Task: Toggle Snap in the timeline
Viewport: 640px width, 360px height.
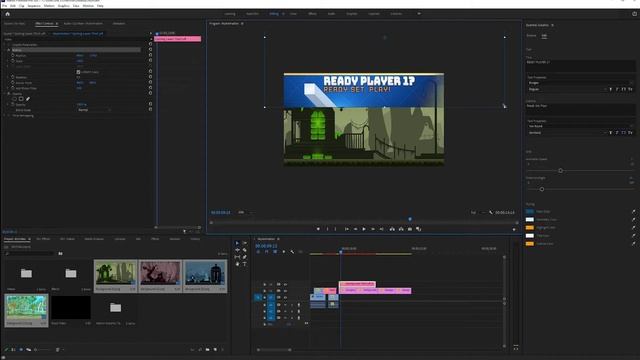Action: coord(267,252)
